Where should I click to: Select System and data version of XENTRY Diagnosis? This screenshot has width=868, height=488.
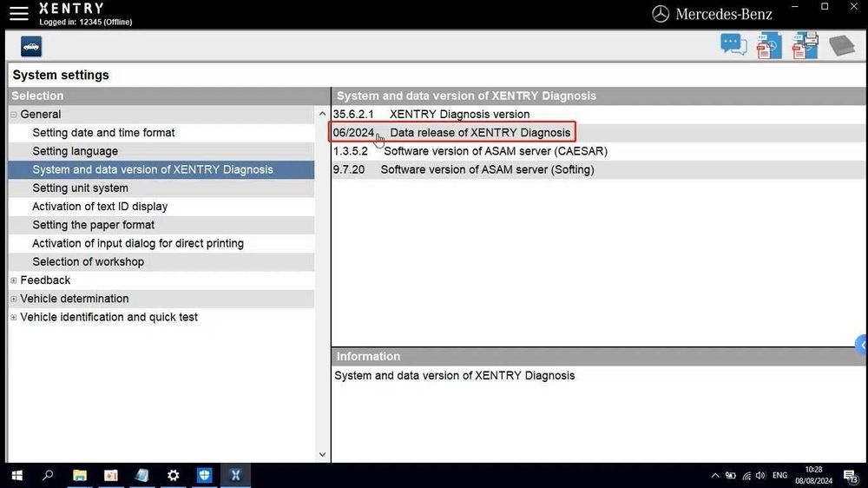(x=161, y=169)
